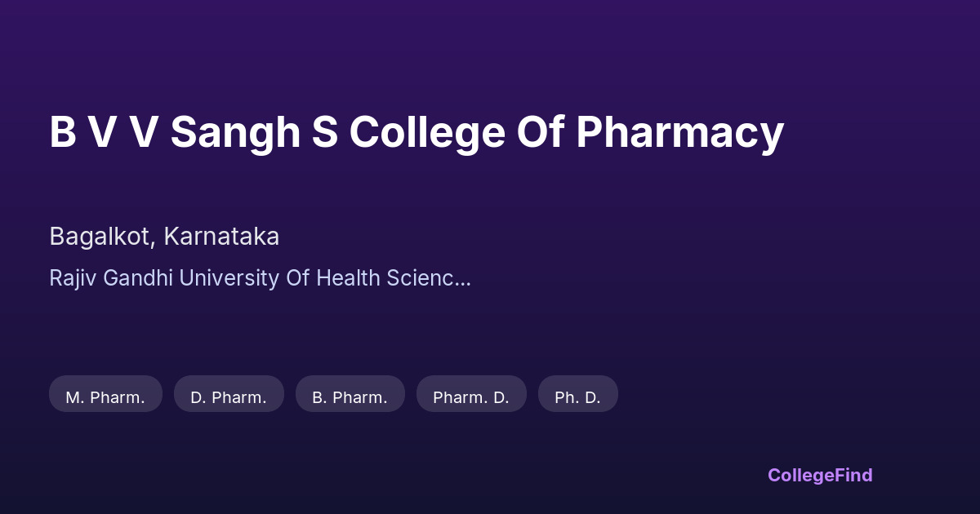The height and width of the screenshot is (514, 980).
Task: Click the word Pharmacy in the heading
Action: pos(679,132)
